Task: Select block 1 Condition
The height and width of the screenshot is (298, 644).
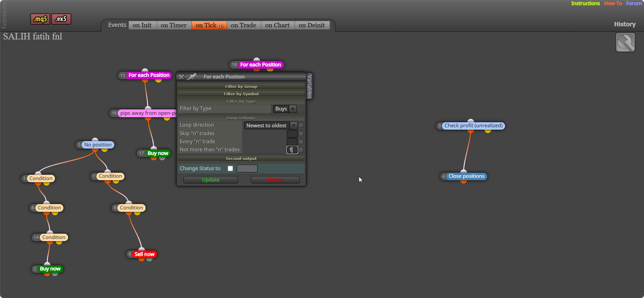Action: point(41,178)
